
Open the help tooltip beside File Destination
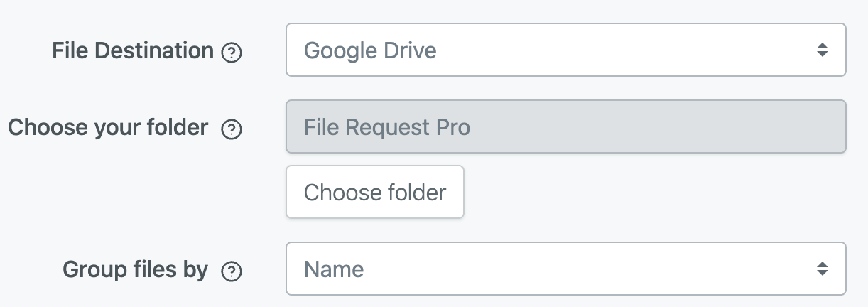pos(232,53)
